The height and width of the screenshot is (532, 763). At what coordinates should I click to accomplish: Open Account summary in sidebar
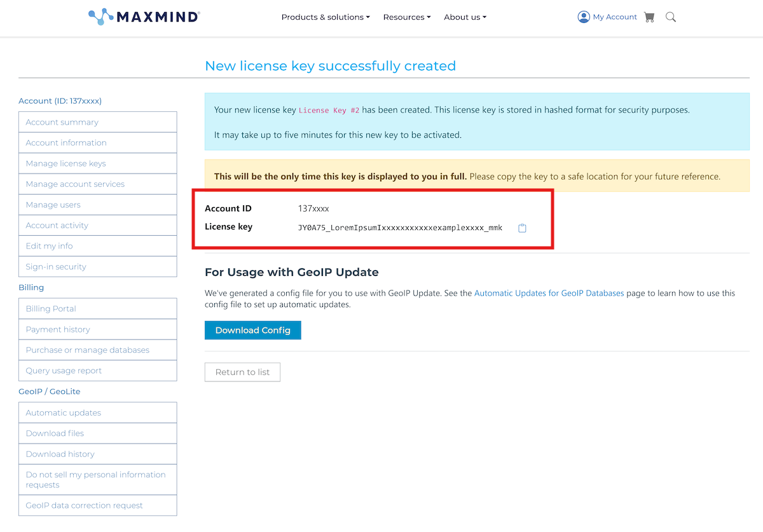[x=98, y=122]
